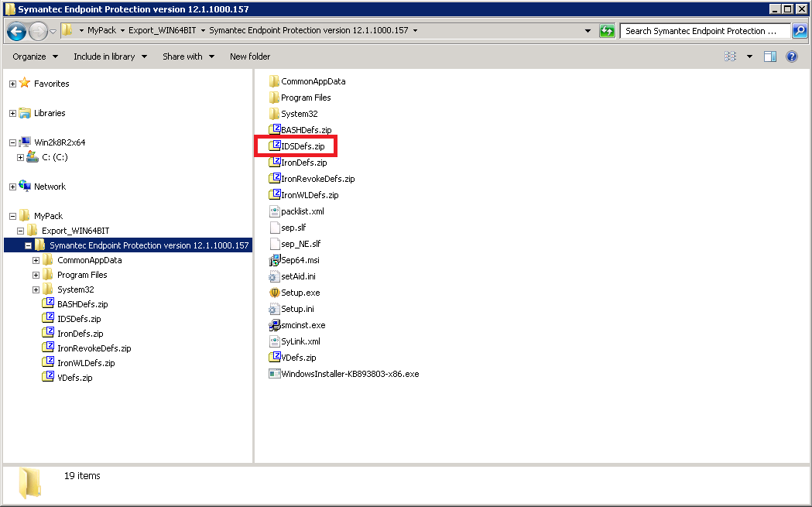The width and height of the screenshot is (812, 507).
Task: Click the Back navigation arrow button
Action: point(16,31)
